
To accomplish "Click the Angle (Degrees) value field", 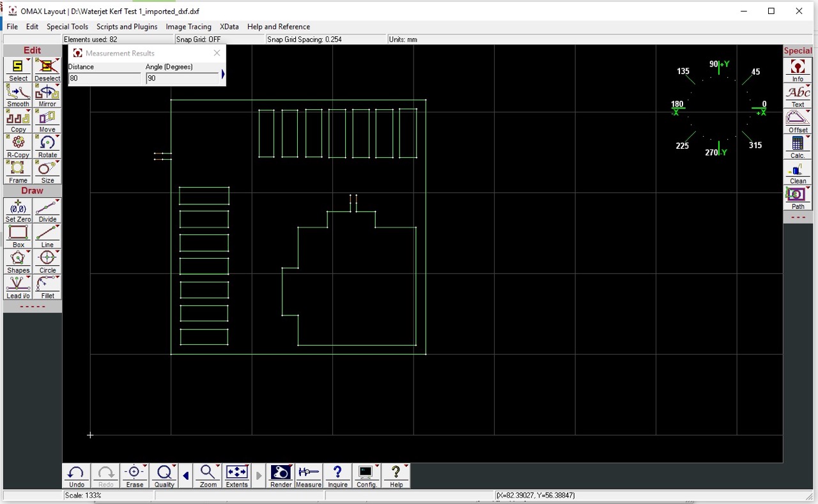I will pos(182,78).
